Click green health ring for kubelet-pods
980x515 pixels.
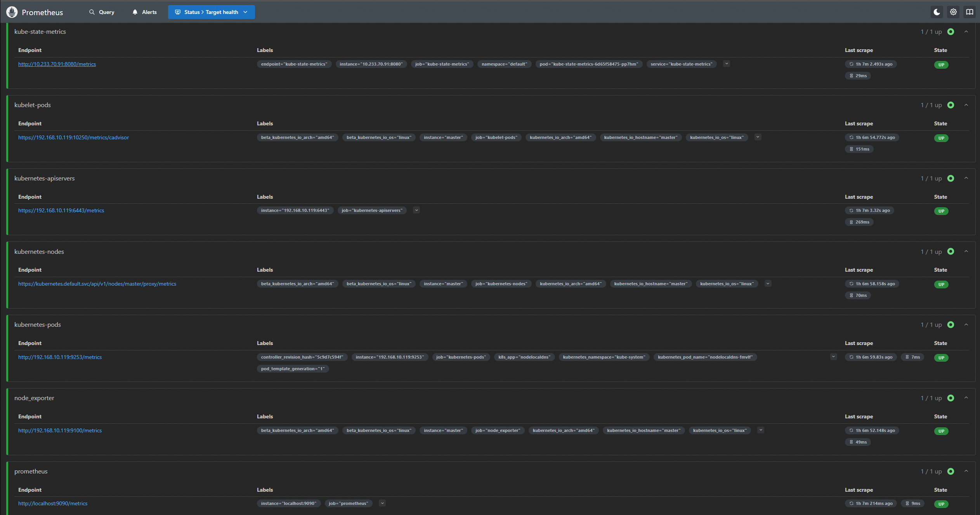[x=951, y=105]
